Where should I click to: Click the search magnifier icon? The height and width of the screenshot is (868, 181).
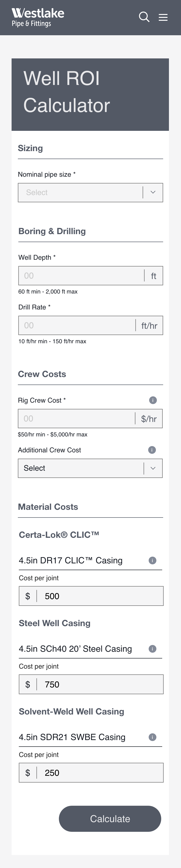click(x=144, y=17)
